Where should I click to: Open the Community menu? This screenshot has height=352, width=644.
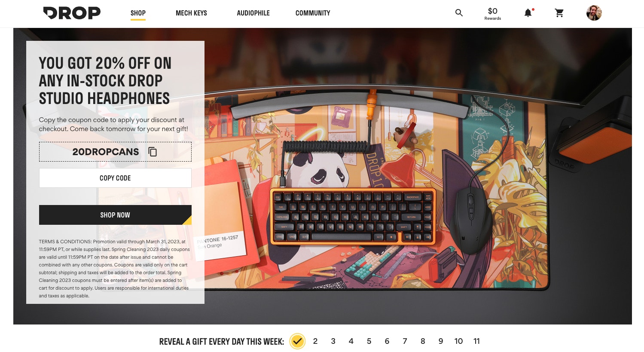click(313, 13)
